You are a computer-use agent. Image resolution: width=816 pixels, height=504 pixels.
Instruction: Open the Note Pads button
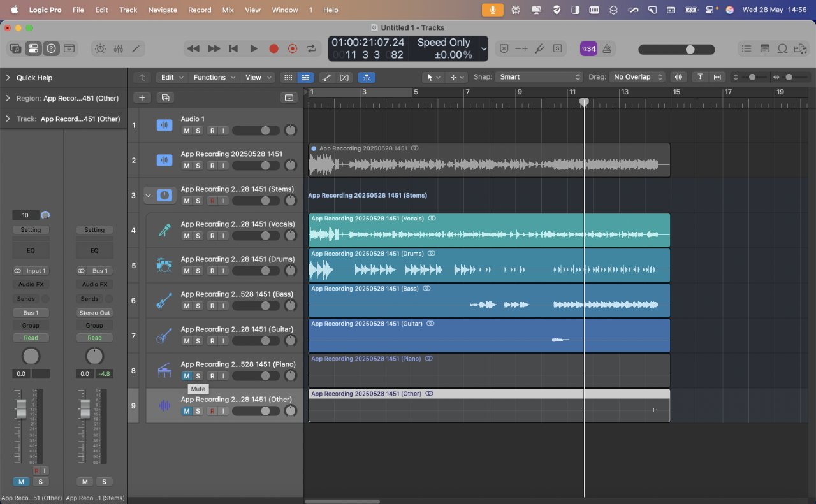[x=764, y=48]
